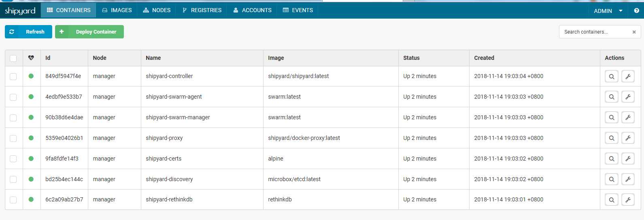Go to the IMAGES tab
This screenshot has width=644, height=220.
(x=117, y=10)
